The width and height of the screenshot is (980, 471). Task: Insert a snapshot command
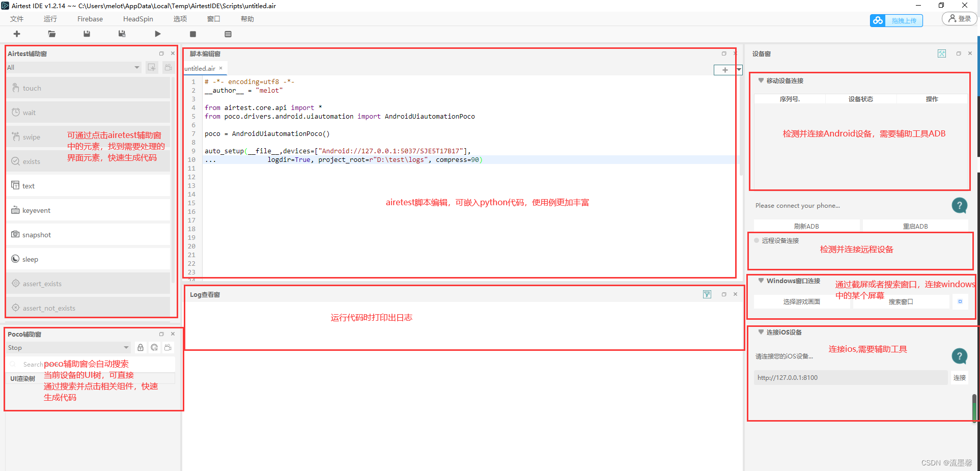coord(89,235)
